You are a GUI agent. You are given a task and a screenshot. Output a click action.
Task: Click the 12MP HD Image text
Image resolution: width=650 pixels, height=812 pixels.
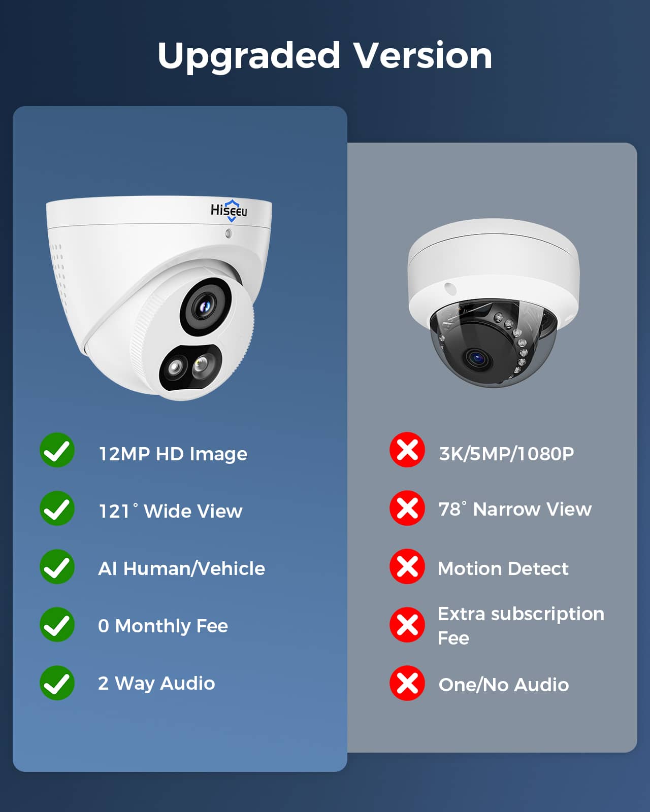173,454
